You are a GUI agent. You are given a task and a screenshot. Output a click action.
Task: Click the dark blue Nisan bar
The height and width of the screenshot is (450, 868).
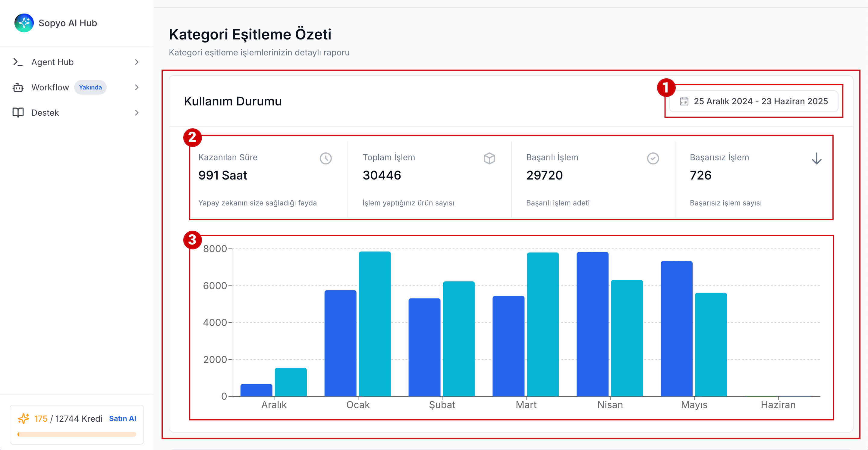point(592,324)
